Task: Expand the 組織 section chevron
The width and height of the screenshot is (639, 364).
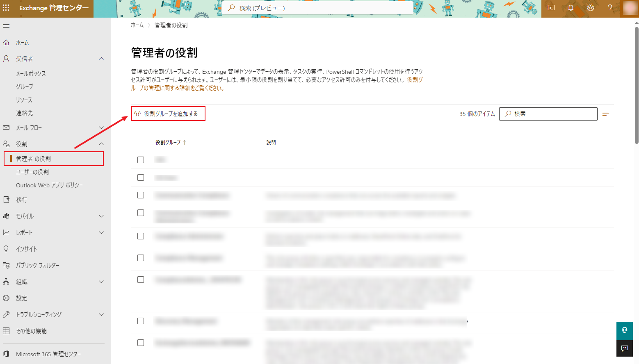Action: click(x=101, y=282)
